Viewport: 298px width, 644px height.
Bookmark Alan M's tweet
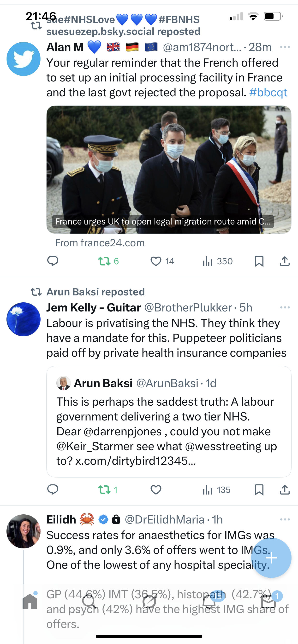tap(259, 261)
